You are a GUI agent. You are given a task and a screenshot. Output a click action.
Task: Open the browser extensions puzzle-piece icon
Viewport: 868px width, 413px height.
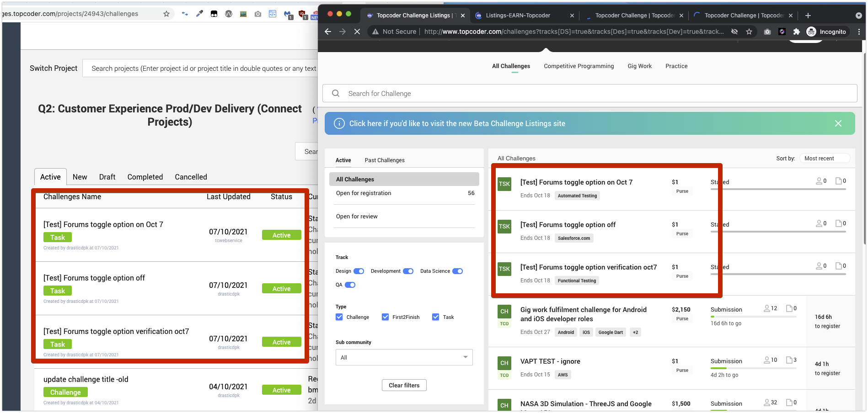797,32
